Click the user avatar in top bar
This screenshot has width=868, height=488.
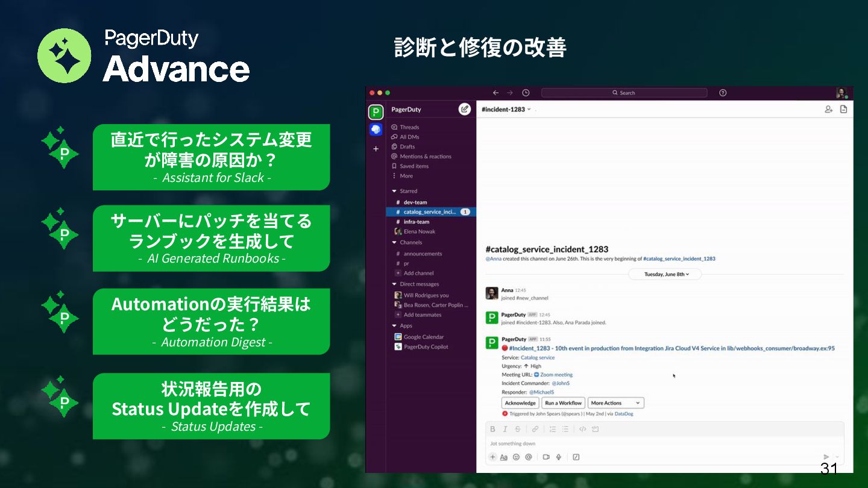coord(841,93)
